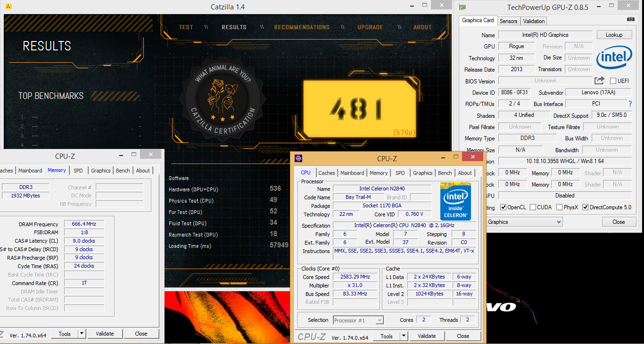Open the ABOUT section in Catzilla
This screenshot has height=344, width=644.
422,27
